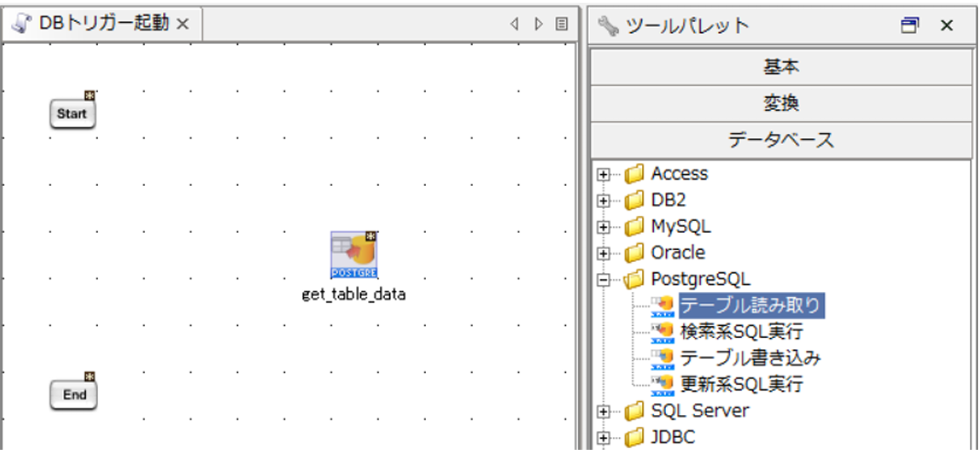Show next tab with right arrow
The width and height of the screenshot is (980, 458).
pos(539,25)
